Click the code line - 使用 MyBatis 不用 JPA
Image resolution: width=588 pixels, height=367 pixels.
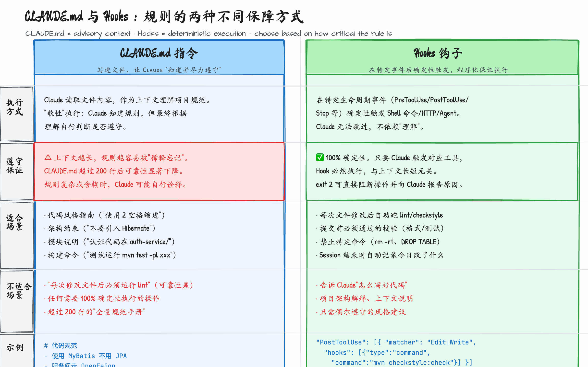tap(86, 356)
